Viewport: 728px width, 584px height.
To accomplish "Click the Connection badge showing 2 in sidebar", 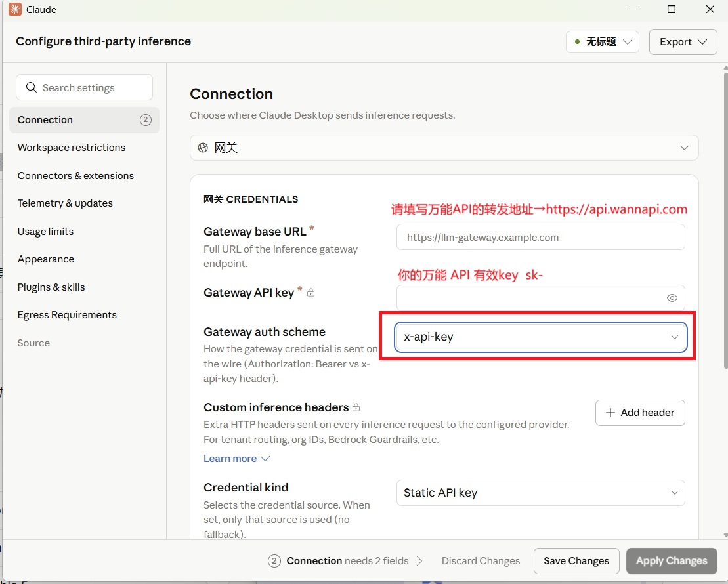I will 146,120.
